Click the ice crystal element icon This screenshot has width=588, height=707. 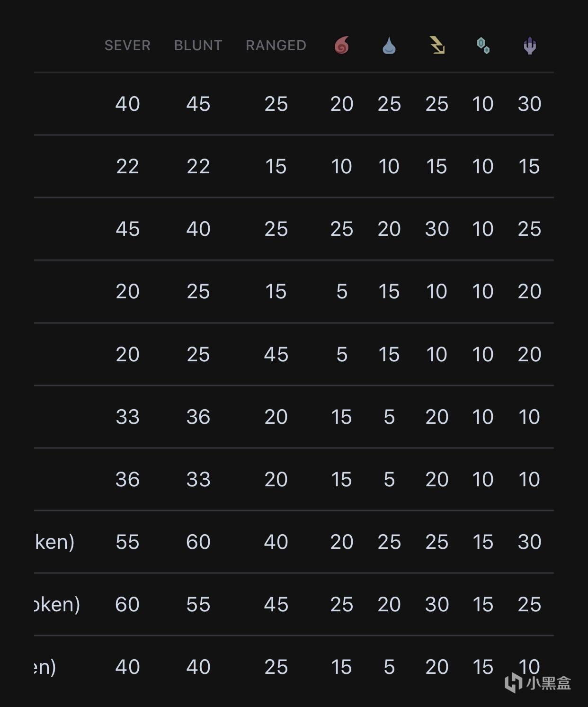click(483, 45)
